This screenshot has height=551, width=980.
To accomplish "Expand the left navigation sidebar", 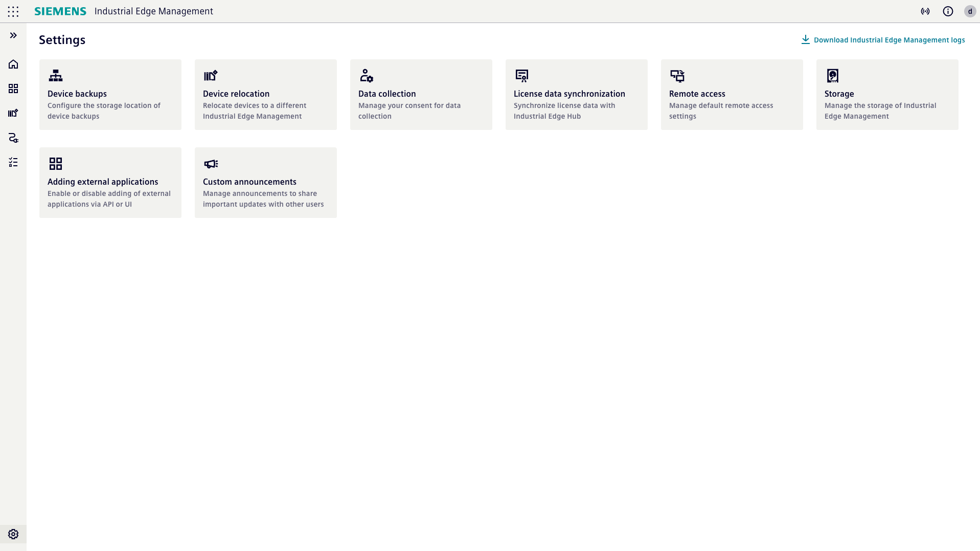I will coord(13,35).
